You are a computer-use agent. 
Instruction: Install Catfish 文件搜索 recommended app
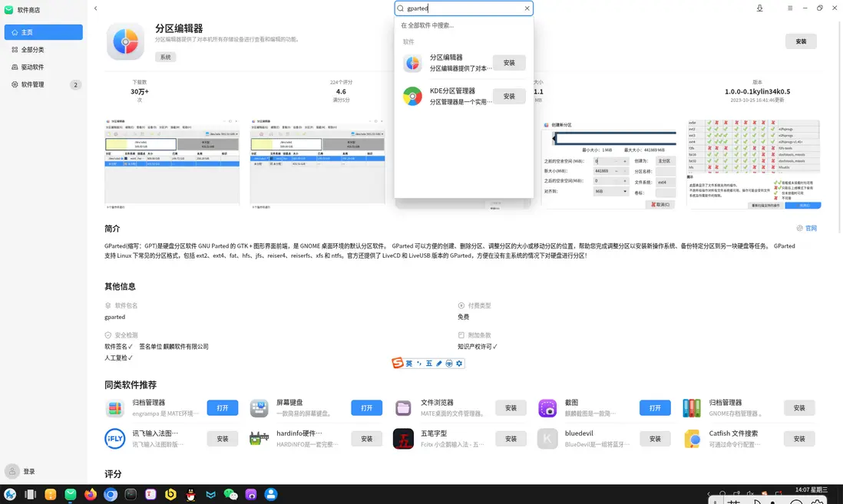coord(799,439)
